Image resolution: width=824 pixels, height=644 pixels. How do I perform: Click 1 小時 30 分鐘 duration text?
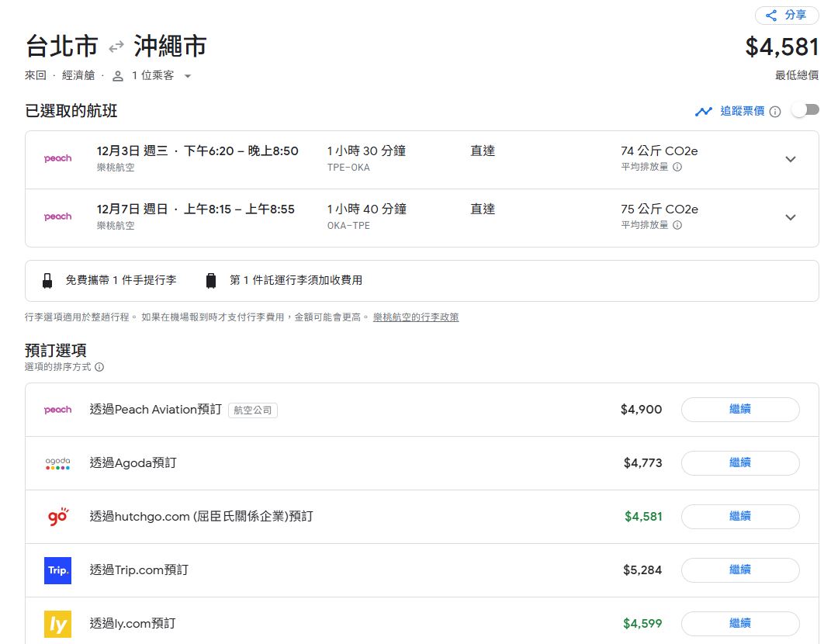click(366, 151)
